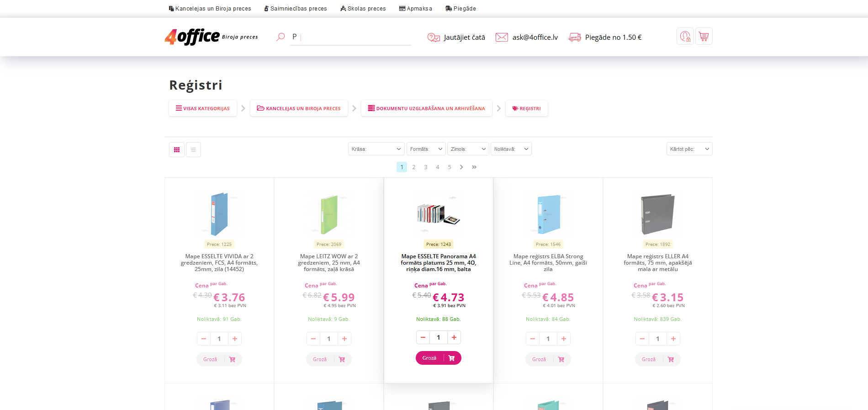Image resolution: width=868 pixels, height=410 pixels.
Task: Open Skolas preces menu
Action: (363, 8)
